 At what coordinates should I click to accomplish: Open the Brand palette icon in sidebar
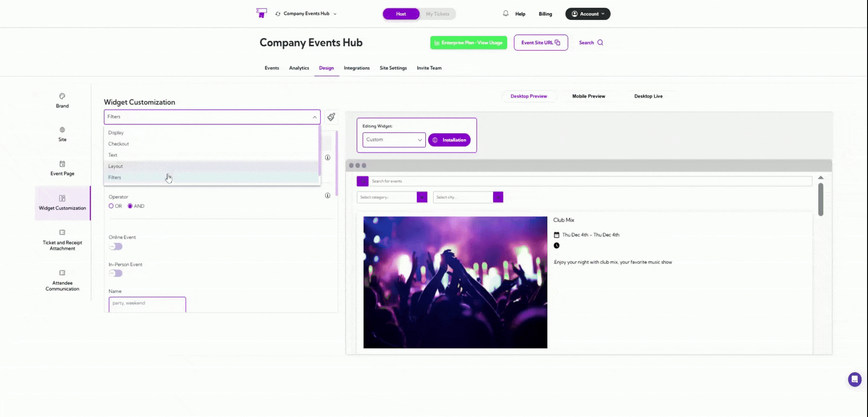pos(62,96)
